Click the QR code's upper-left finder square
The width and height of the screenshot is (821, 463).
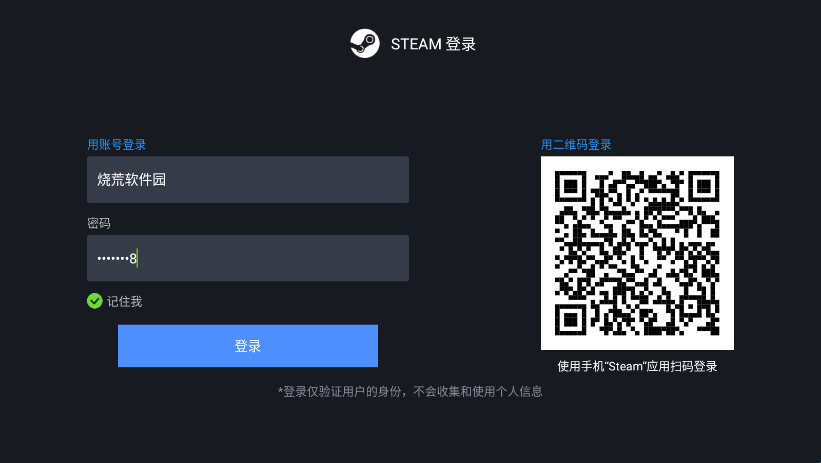(570, 186)
